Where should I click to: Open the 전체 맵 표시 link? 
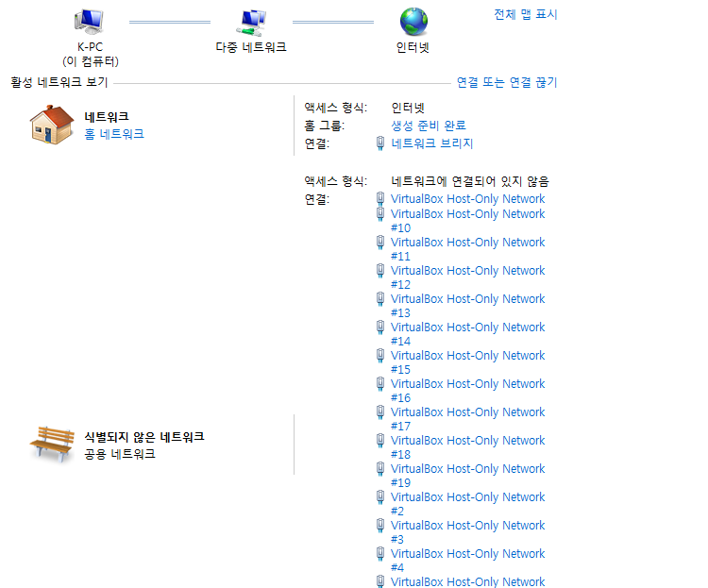point(525,14)
